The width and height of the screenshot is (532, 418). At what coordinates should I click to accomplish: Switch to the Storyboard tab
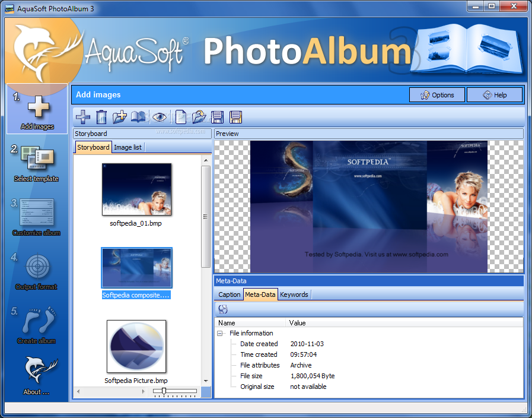point(93,147)
